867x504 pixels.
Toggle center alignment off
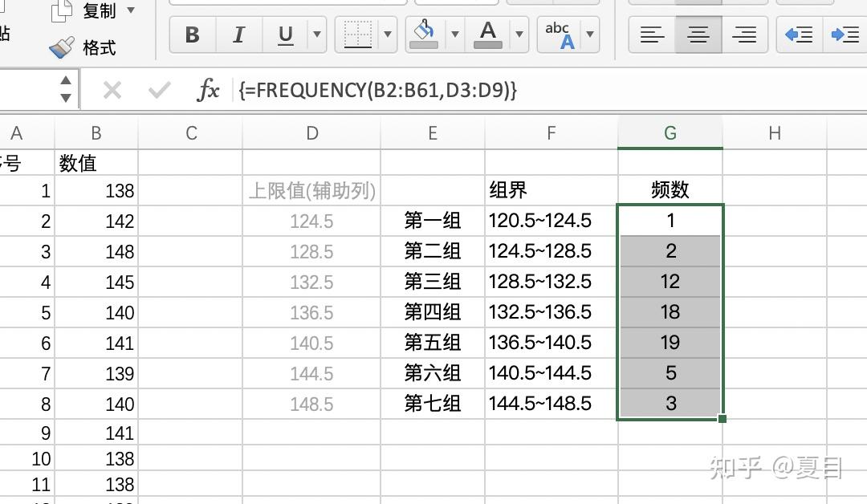(698, 35)
